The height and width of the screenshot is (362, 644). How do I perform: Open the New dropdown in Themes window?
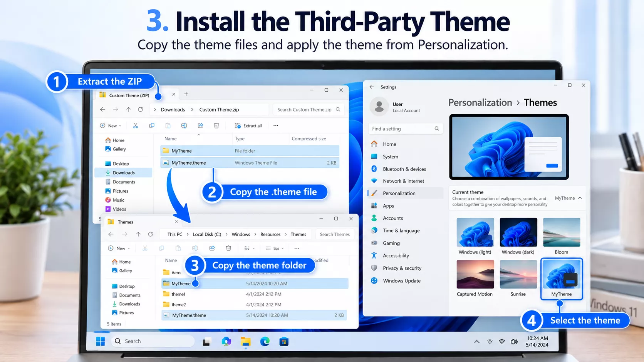(119, 248)
